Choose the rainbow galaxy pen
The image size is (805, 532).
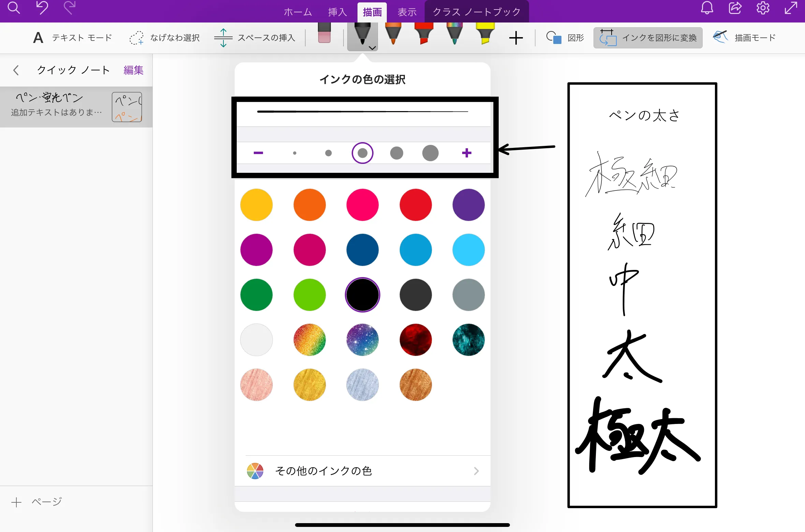454,34
